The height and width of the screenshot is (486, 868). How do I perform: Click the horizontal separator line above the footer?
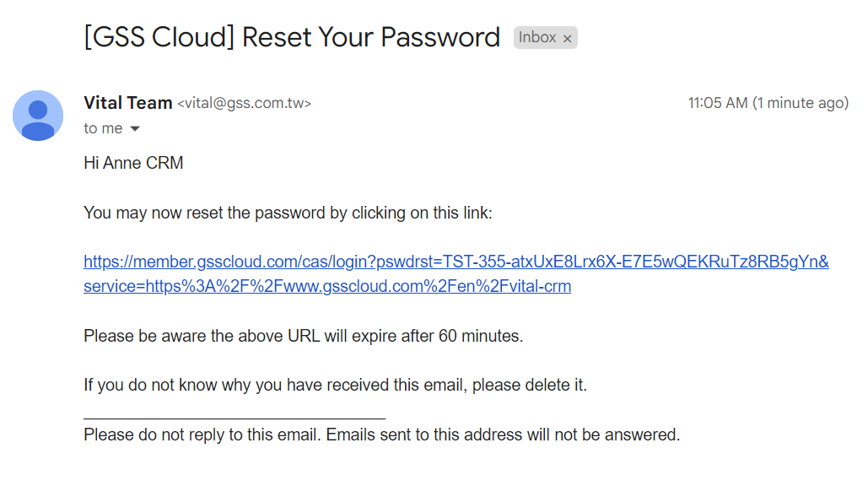(235, 418)
